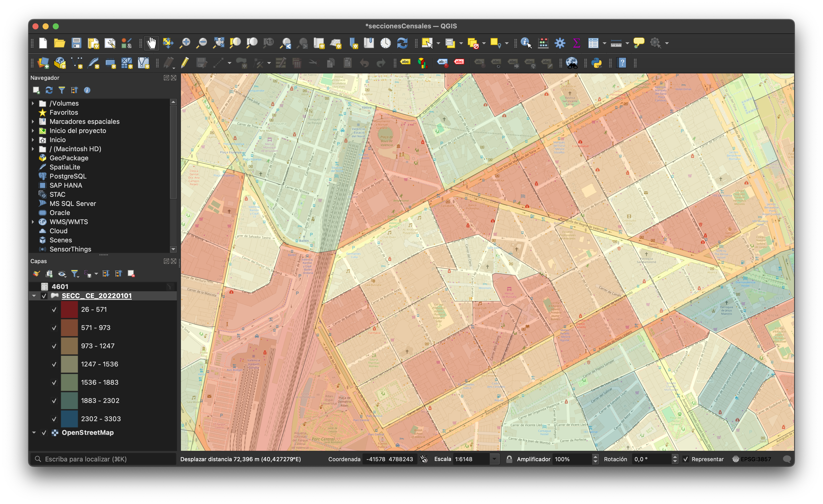Float the Capas panel with dock button
The width and height of the screenshot is (823, 504).
coord(166,261)
